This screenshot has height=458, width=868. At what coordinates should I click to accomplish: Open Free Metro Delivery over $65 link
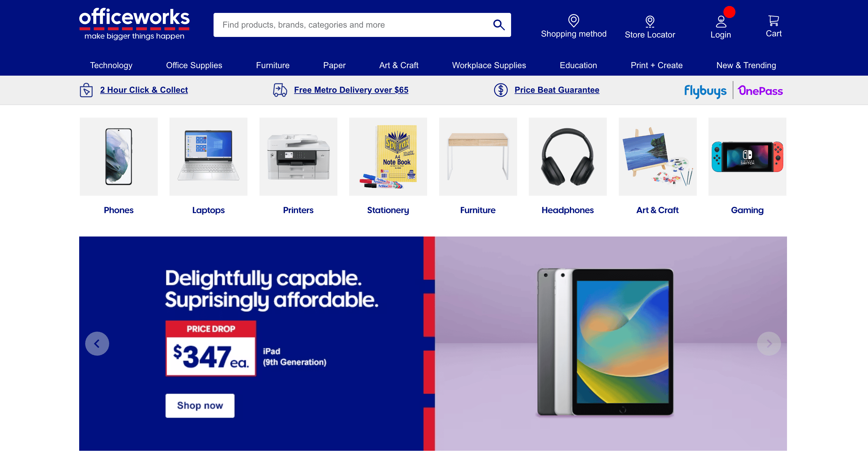tap(351, 90)
